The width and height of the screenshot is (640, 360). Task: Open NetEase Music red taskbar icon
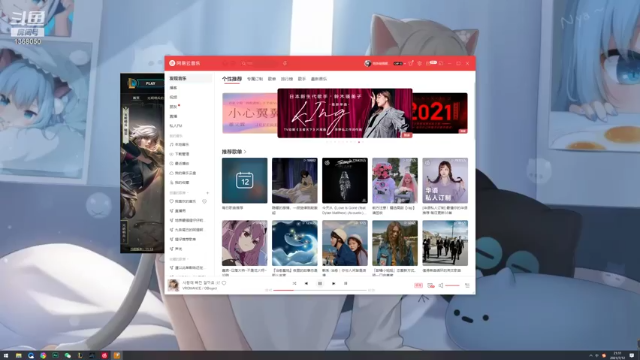pos(104,356)
